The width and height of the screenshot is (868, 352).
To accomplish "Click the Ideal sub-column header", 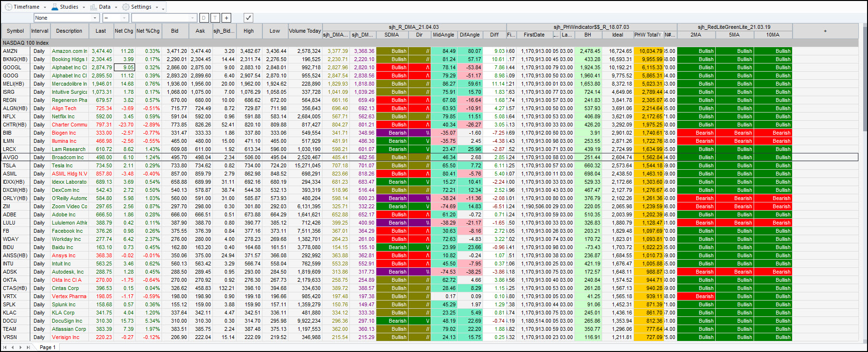I will click(x=618, y=35).
